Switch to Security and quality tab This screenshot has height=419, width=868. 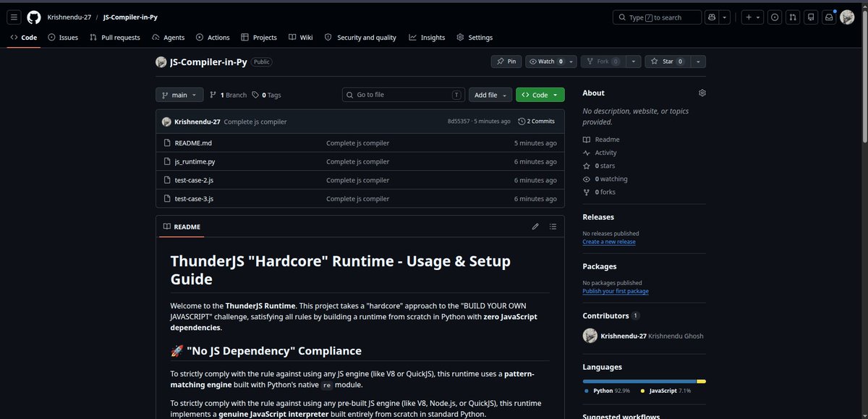click(360, 38)
